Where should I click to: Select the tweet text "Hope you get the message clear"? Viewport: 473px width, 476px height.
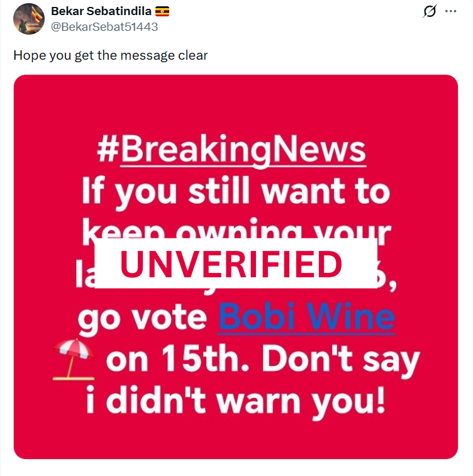tap(111, 55)
